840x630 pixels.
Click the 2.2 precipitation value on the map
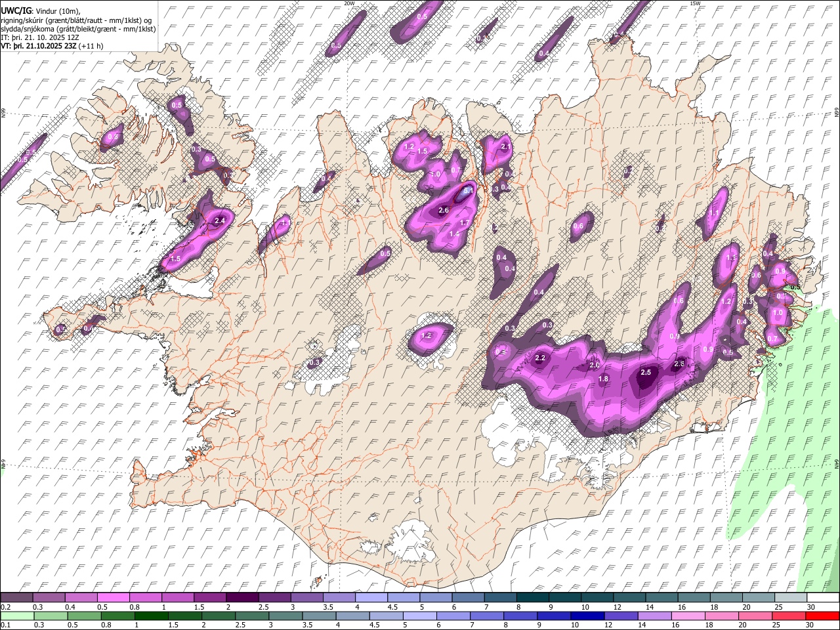click(541, 358)
